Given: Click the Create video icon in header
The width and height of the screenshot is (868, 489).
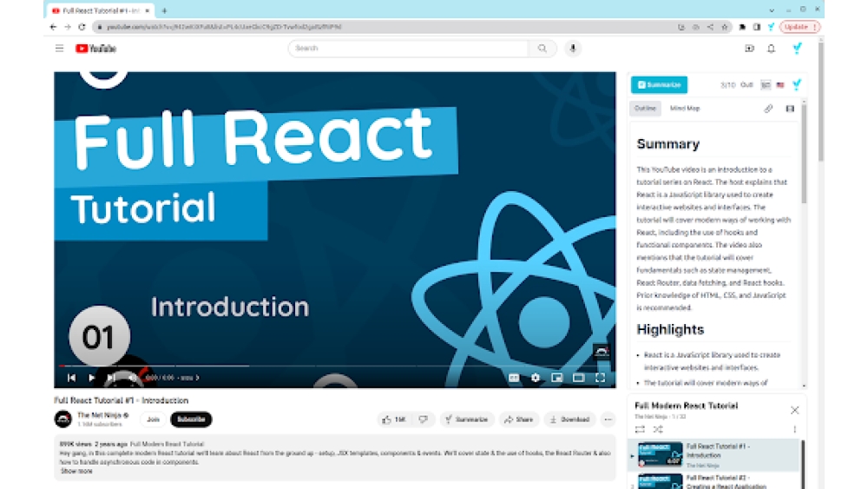Looking at the screenshot, I should (x=749, y=49).
